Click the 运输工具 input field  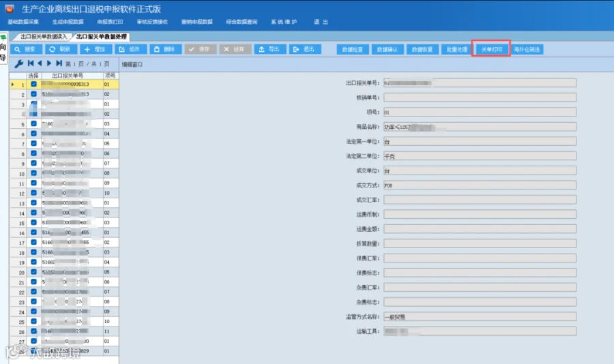pos(480,331)
